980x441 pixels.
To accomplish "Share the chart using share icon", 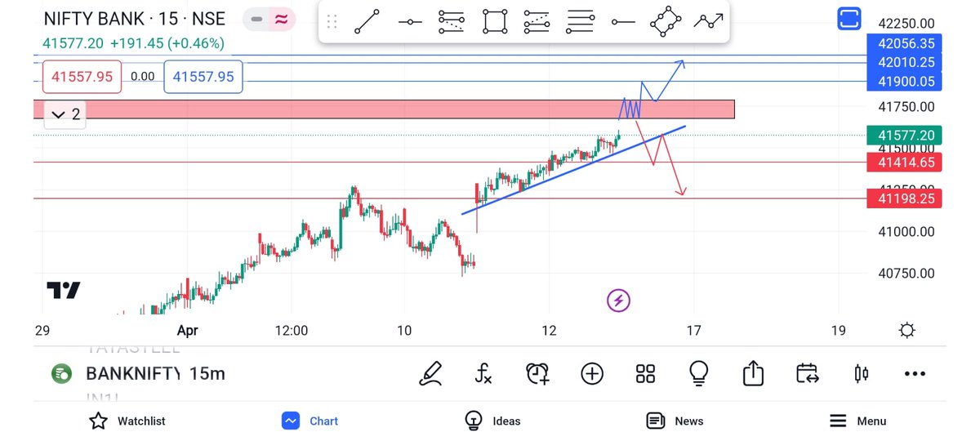I will pos(753,374).
